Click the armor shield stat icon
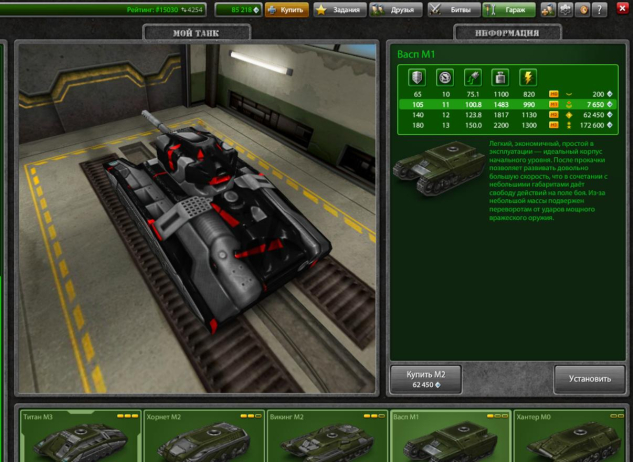This screenshot has width=633, height=462. tap(417, 77)
